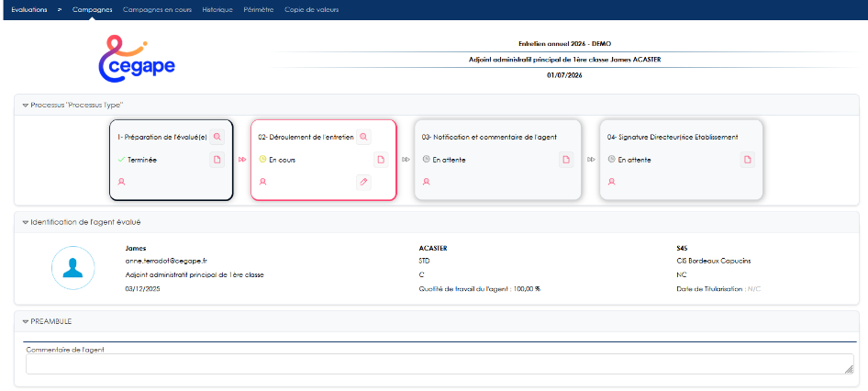This screenshot has height=391, width=868.
Task: Click CIS Bordeaux Capucins text
Action: tap(714, 261)
